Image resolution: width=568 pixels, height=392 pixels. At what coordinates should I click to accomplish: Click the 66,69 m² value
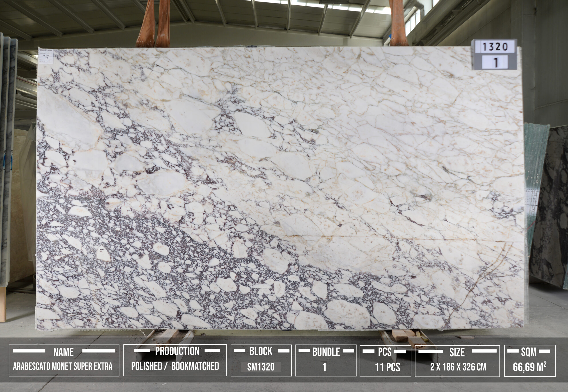(529, 367)
